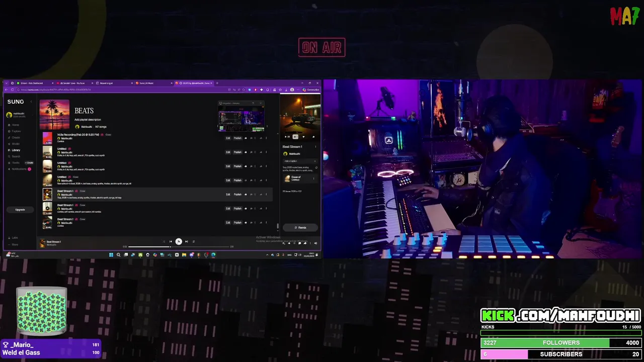Image resolution: width=644 pixels, height=362 pixels.
Task: Like the first Untitled song
Action: point(246,152)
